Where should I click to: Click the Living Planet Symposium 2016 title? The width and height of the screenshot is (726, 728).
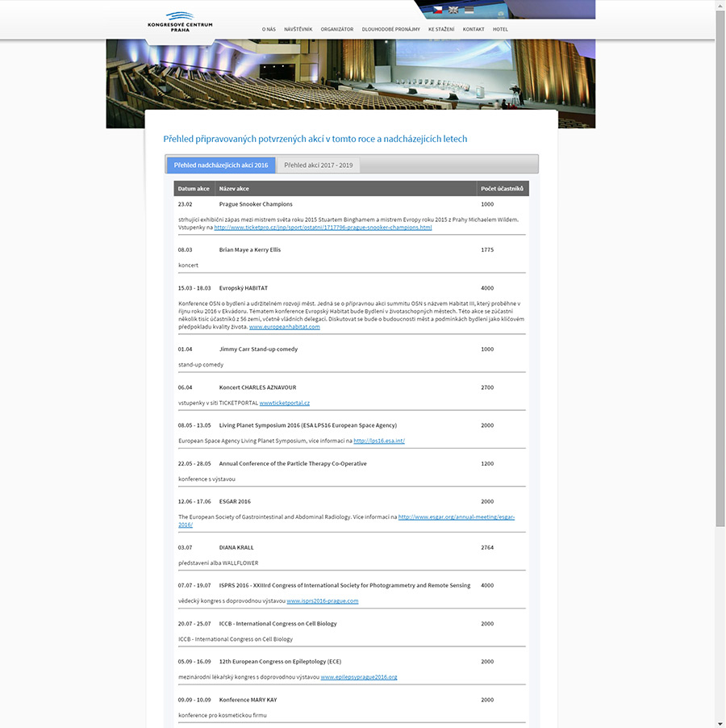(307, 425)
